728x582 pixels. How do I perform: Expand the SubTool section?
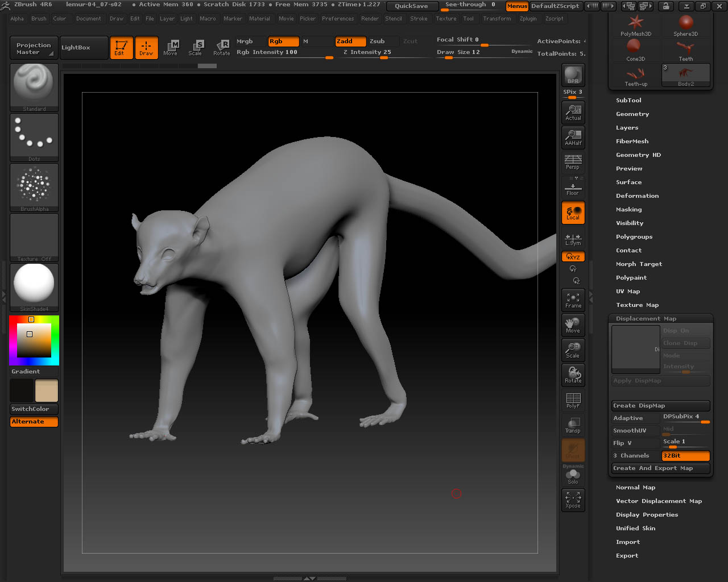628,101
